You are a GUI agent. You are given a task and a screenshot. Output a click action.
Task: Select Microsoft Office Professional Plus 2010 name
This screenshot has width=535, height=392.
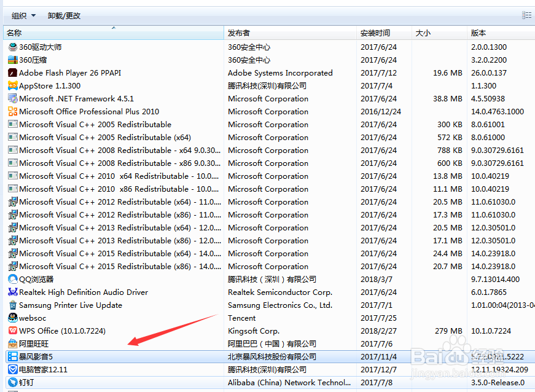tap(89, 112)
